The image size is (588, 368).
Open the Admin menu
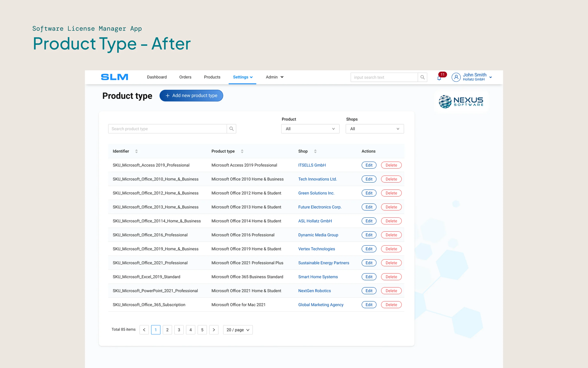275,77
